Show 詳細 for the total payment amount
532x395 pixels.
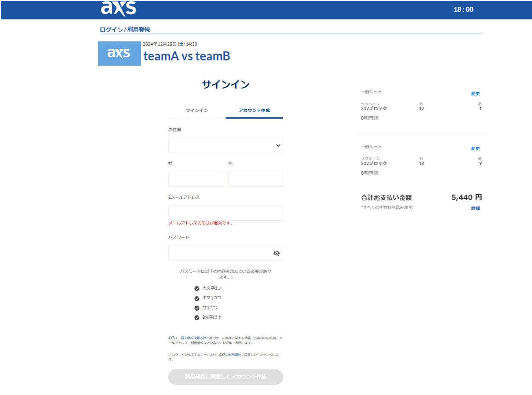(475, 208)
